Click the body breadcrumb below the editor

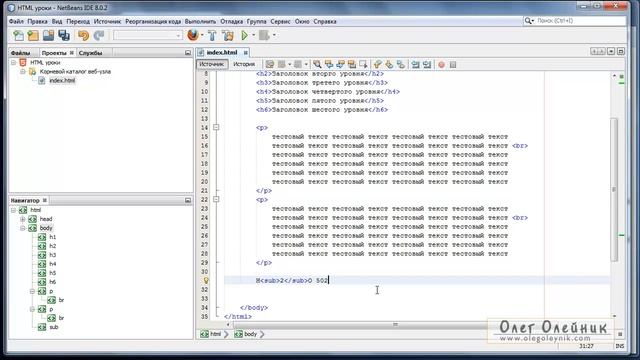tap(246, 334)
